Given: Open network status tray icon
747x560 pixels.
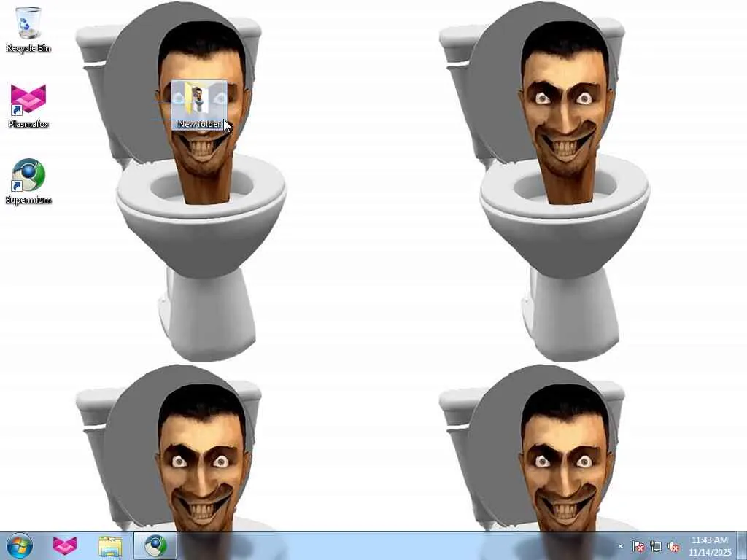Looking at the screenshot, I should pyautogui.click(x=656, y=547).
